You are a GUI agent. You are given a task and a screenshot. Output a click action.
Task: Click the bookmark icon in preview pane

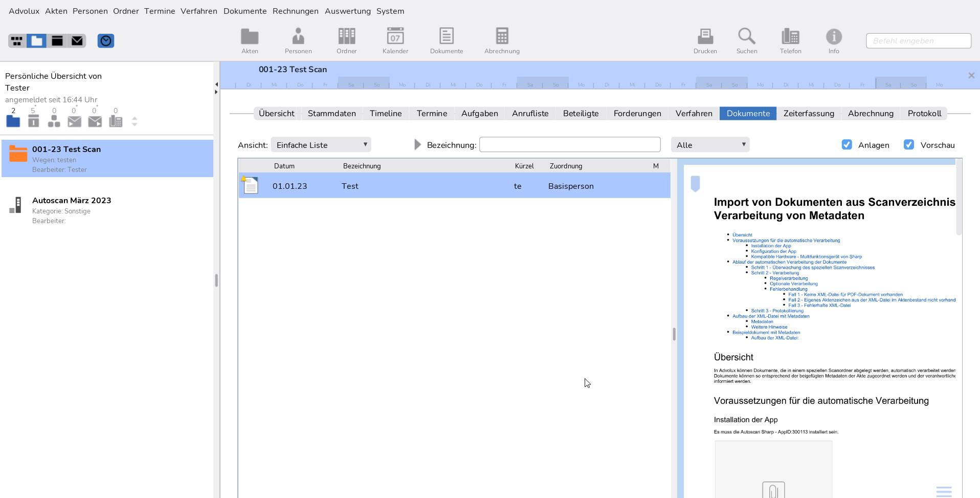[695, 184]
